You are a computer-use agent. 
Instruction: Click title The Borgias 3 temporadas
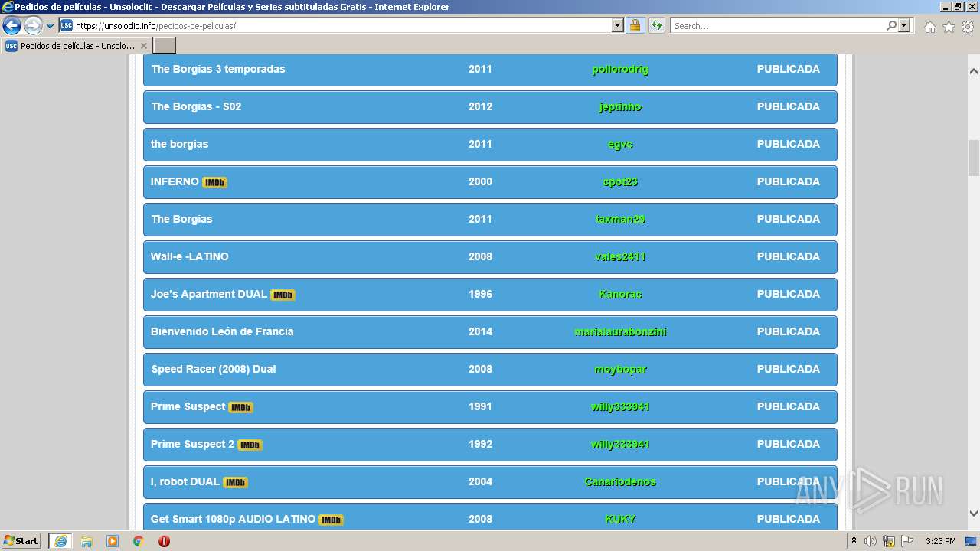[217, 69]
